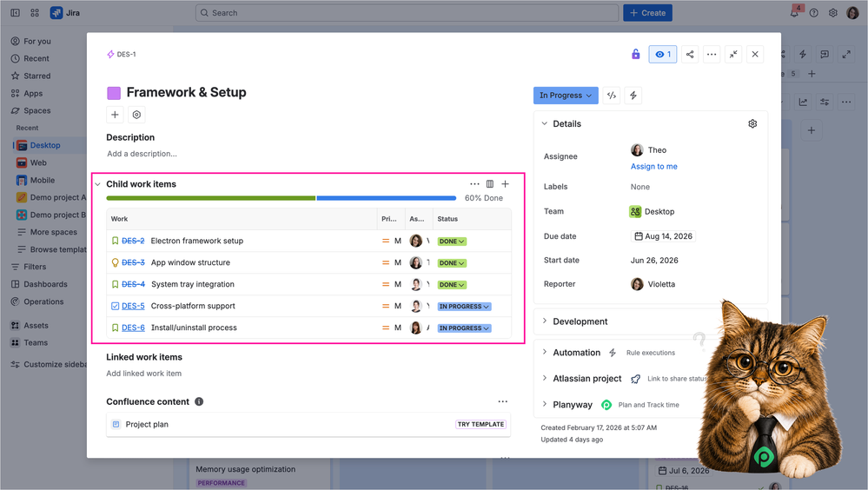Click the Details settings gear icon
Screen dimensions: 868x490
[752, 123]
